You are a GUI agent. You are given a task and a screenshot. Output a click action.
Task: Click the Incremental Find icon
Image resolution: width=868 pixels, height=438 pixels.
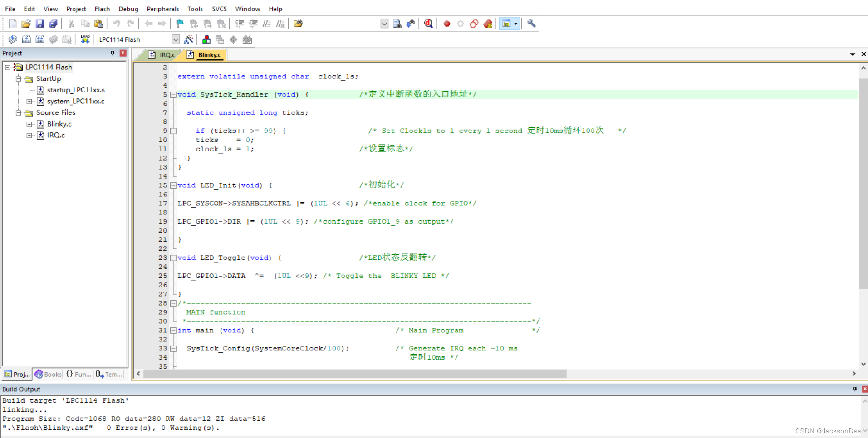411,24
